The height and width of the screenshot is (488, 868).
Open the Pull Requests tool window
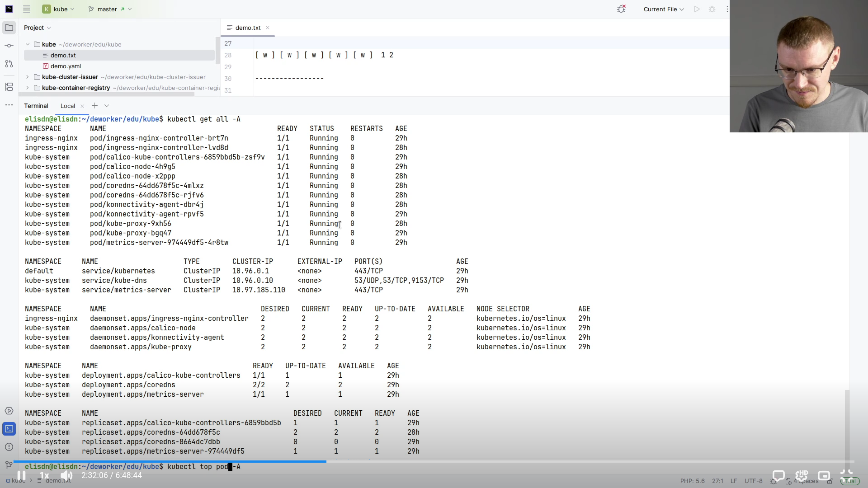[x=9, y=64]
